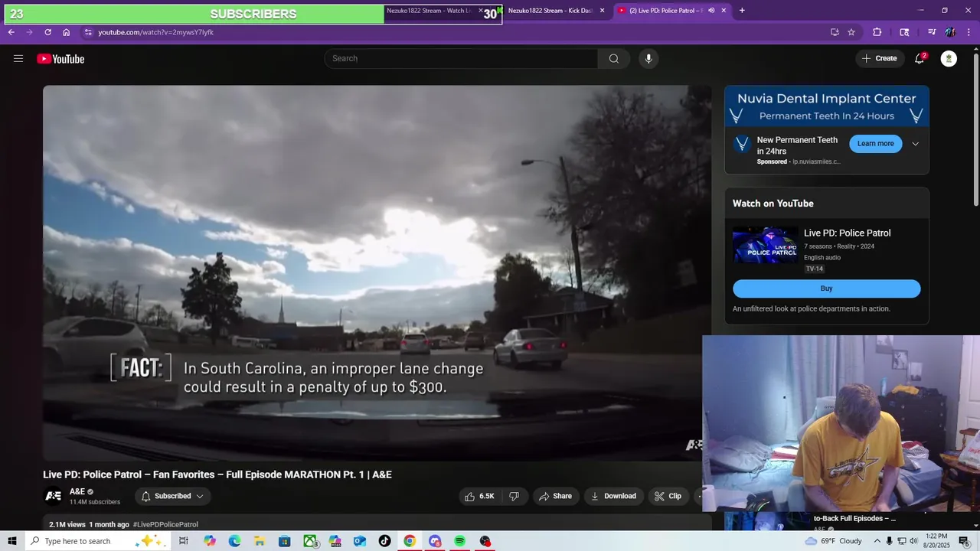Dislike the video with thumbs-down

click(x=514, y=496)
